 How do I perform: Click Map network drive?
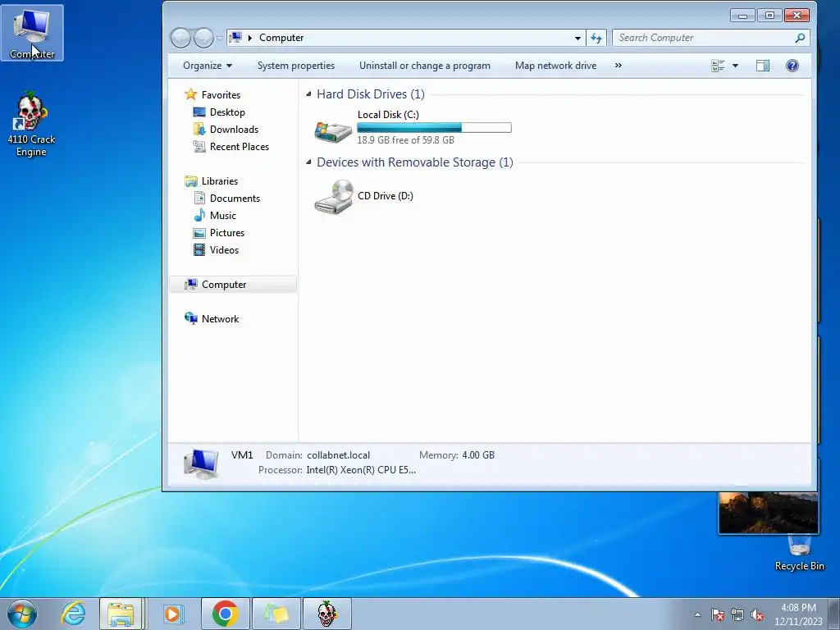555,66
